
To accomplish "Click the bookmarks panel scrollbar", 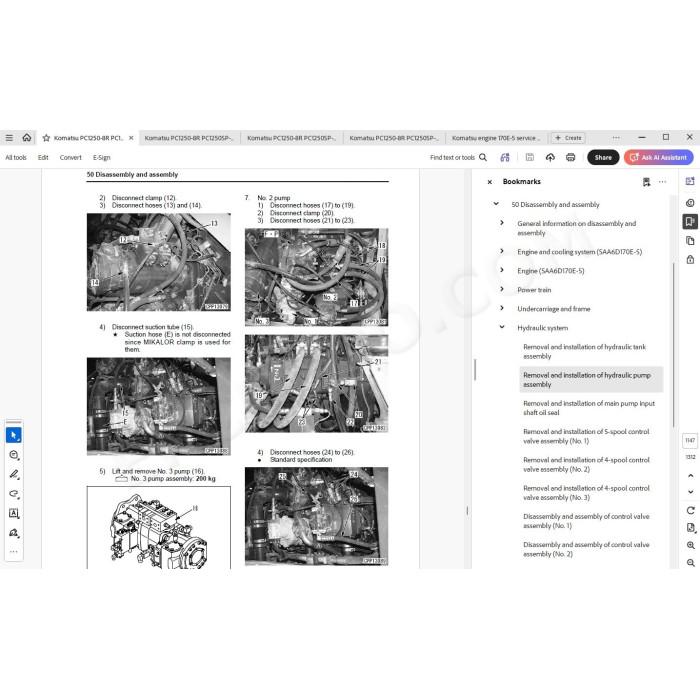I will [673, 345].
